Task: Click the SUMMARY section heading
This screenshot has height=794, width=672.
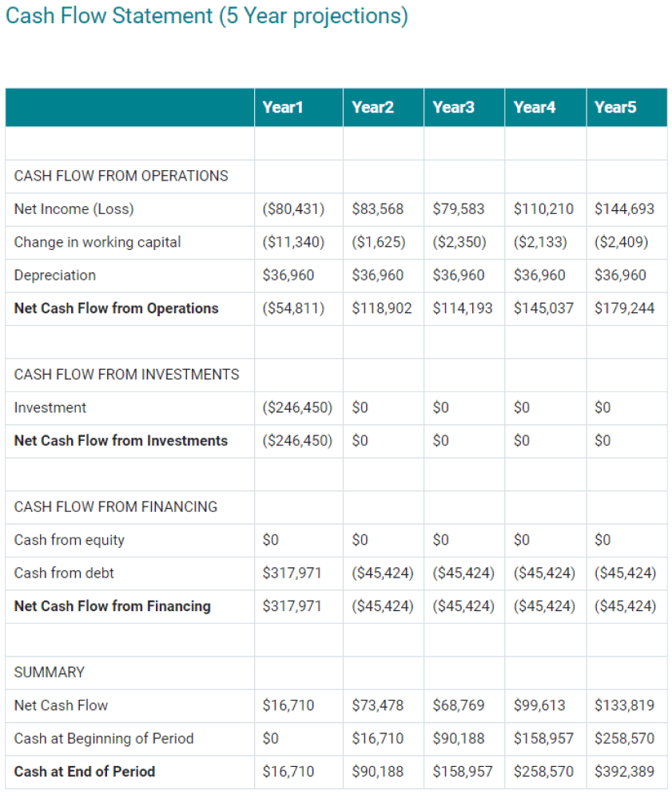Action: 50,673
